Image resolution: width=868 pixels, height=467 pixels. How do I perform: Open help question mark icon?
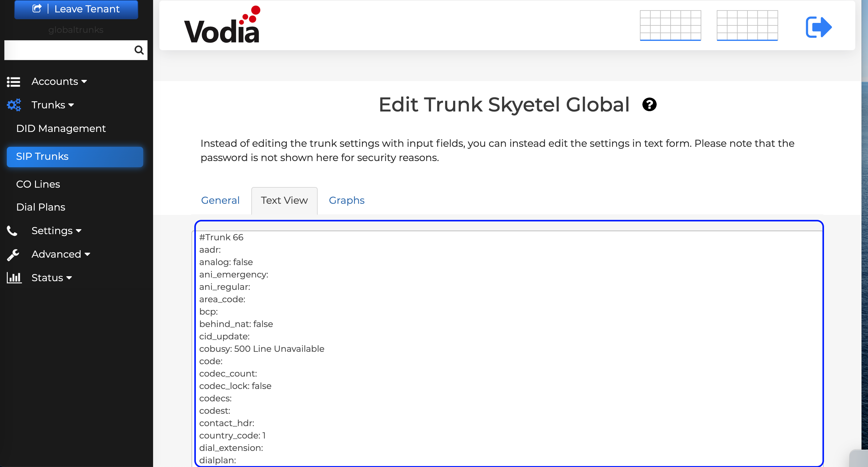[x=649, y=104]
